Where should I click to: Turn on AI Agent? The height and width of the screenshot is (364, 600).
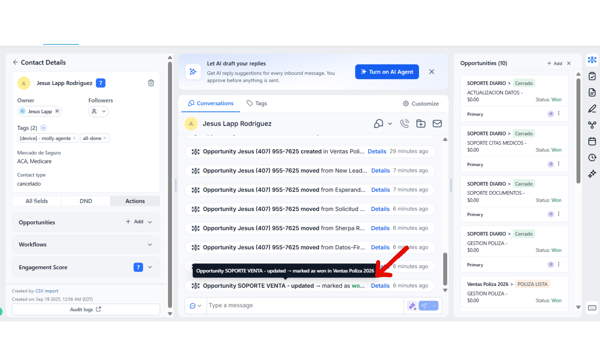(x=387, y=72)
